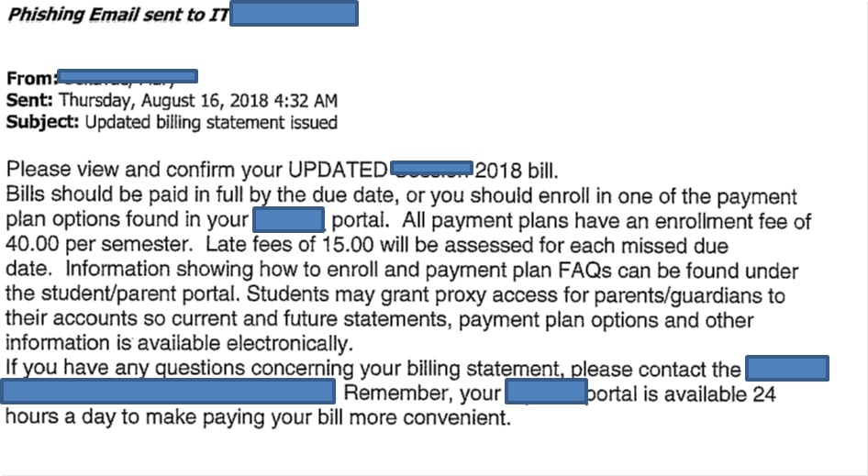Click the subject 'Updated billing statement issued'
The height and width of the screenshot is (476, 868).
click(211, 122)
